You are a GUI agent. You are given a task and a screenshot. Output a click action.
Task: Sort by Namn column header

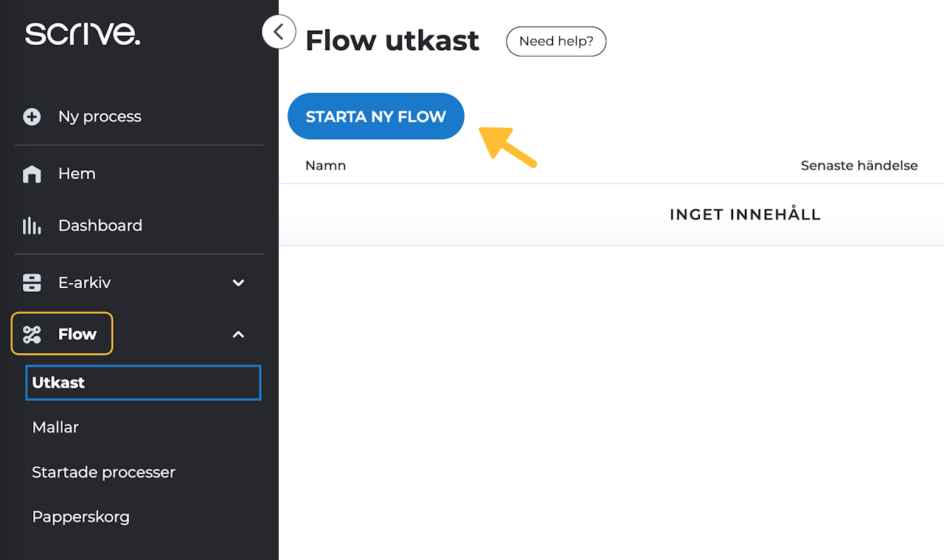click(325, 166)
